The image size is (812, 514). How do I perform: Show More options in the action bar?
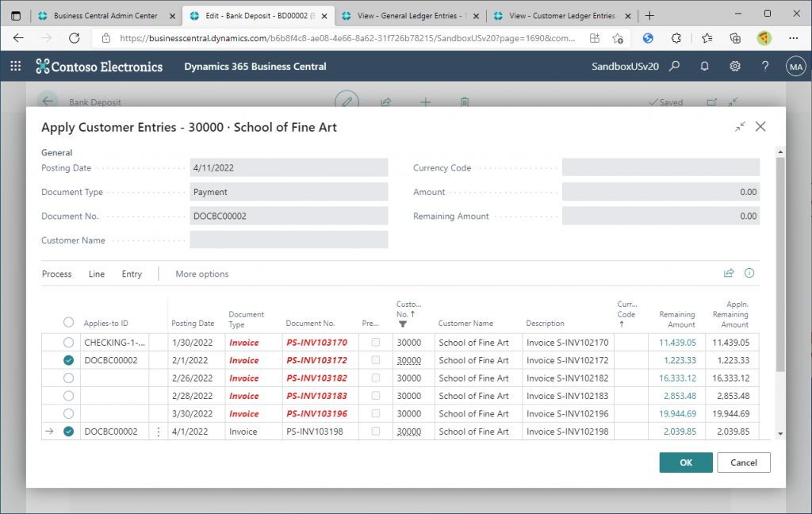[x=202, y=274]
